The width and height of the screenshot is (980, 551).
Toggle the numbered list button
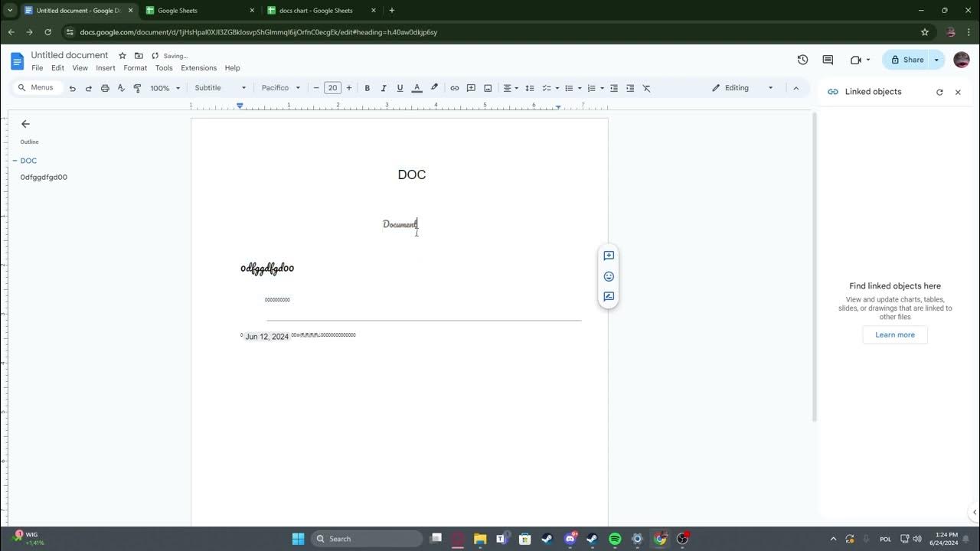pyautogui.click(x=591, y=88)
